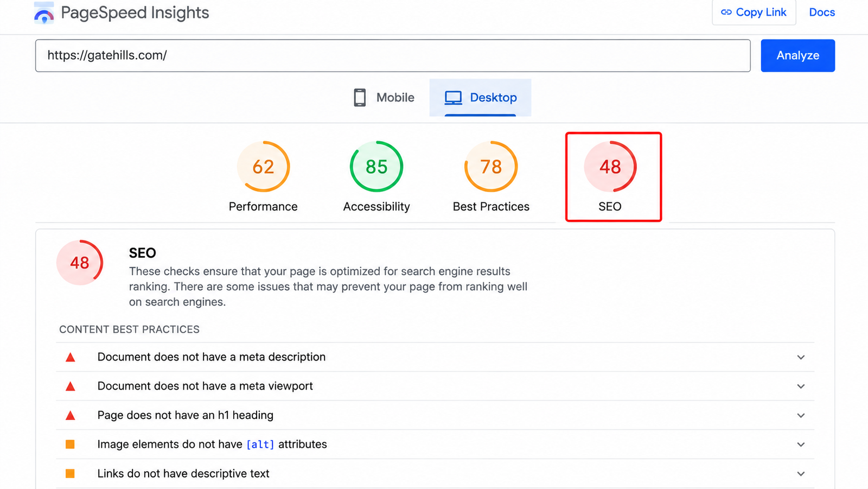This screenshot has height=489, width=868.
Task: Switch to the Desktop tab
Action: tap(480, 98)
